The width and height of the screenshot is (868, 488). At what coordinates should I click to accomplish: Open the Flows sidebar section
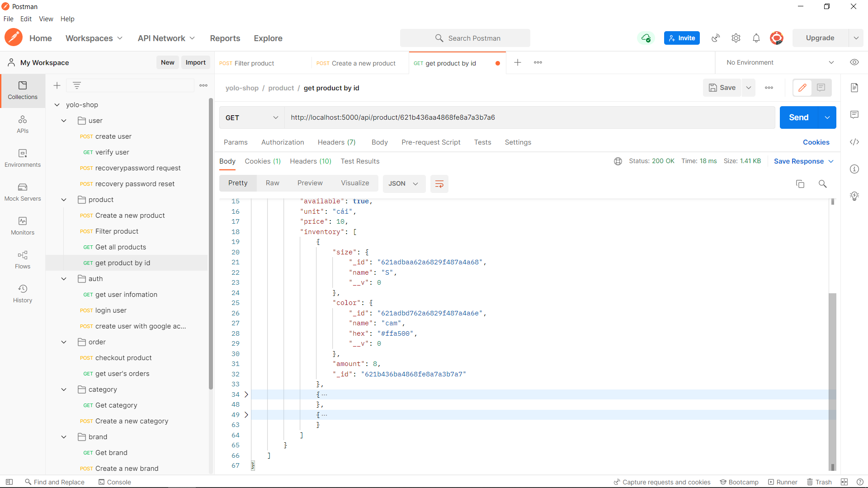click(x=23, y=260)
